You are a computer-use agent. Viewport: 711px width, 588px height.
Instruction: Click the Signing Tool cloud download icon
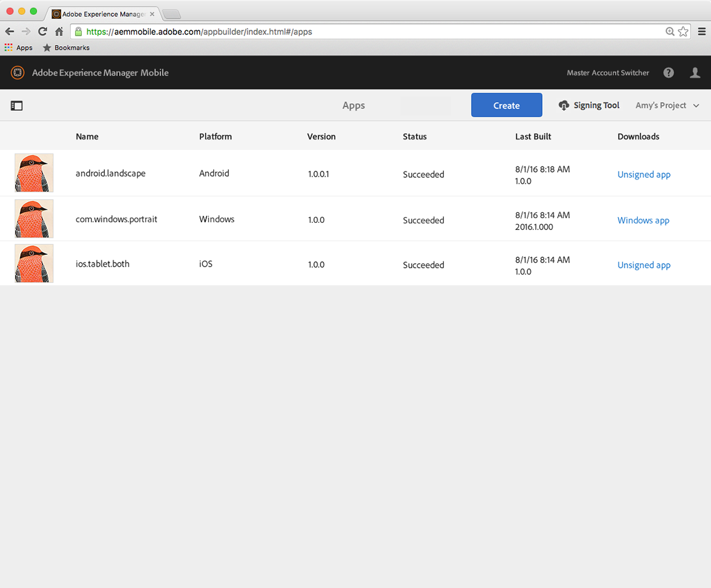point(564,106)
